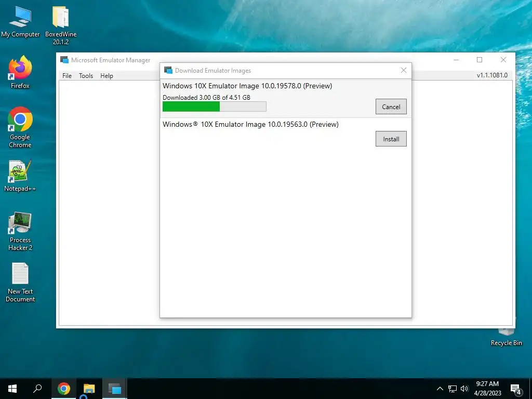Install the 10.0.19563.0 emulator image
Screen dimensions: 532x399
click(391, 139)
